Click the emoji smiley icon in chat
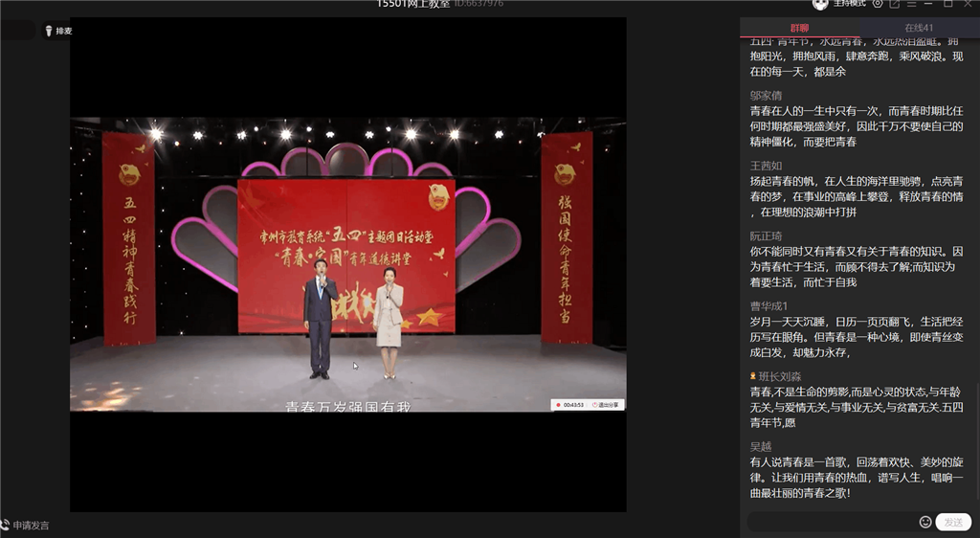The height and width of the screenshot is (538, 980). (x=925, y=522)
